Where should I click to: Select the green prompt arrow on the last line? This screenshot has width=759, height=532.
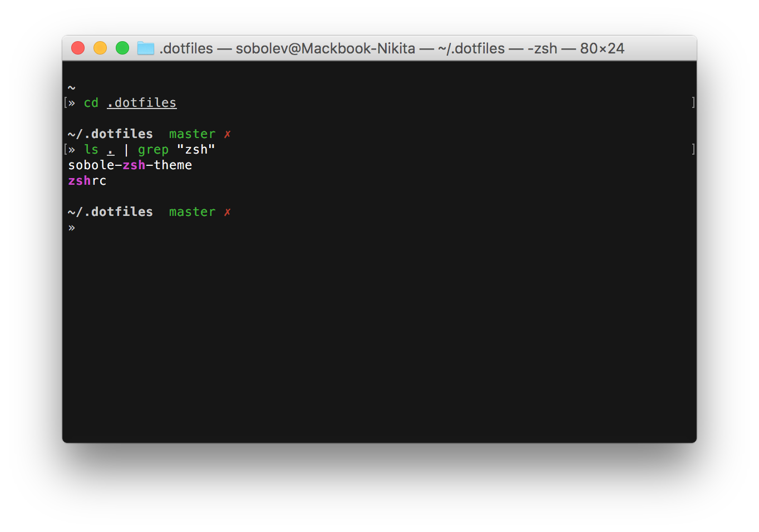click(x=71, y=227)
